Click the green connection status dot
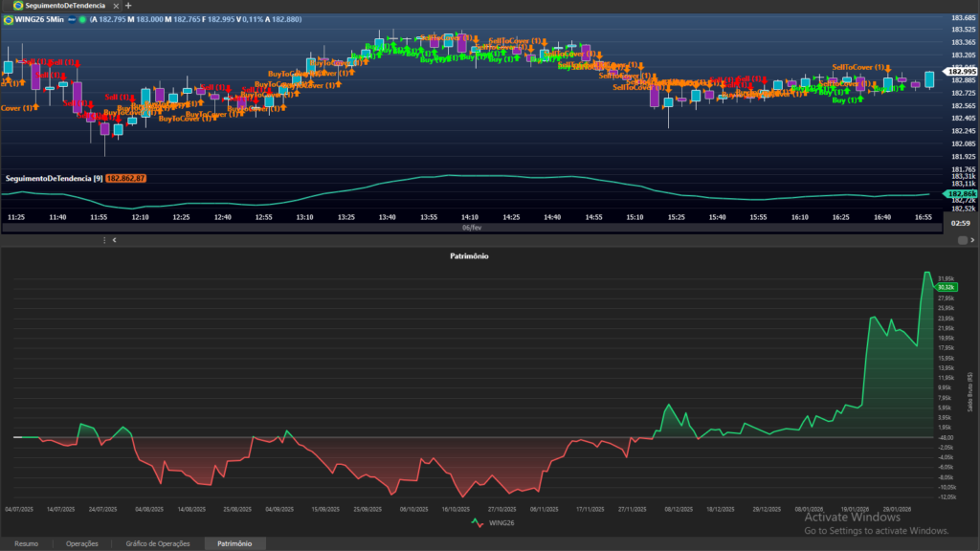 point(82,18)
